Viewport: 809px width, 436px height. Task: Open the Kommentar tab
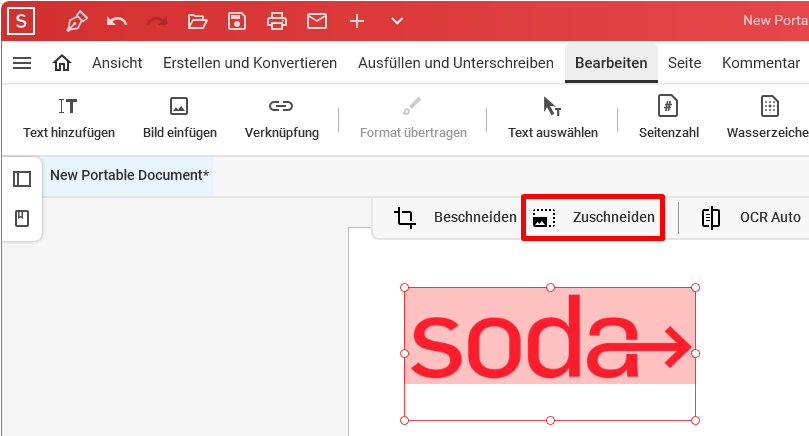(761, 63)
